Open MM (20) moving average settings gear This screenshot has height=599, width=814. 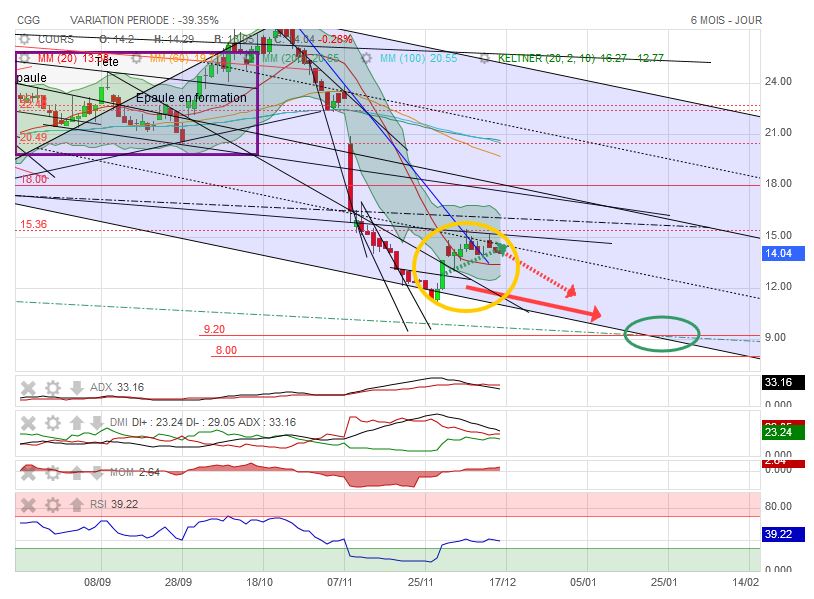pyautogui.click(x=24, y=58)
